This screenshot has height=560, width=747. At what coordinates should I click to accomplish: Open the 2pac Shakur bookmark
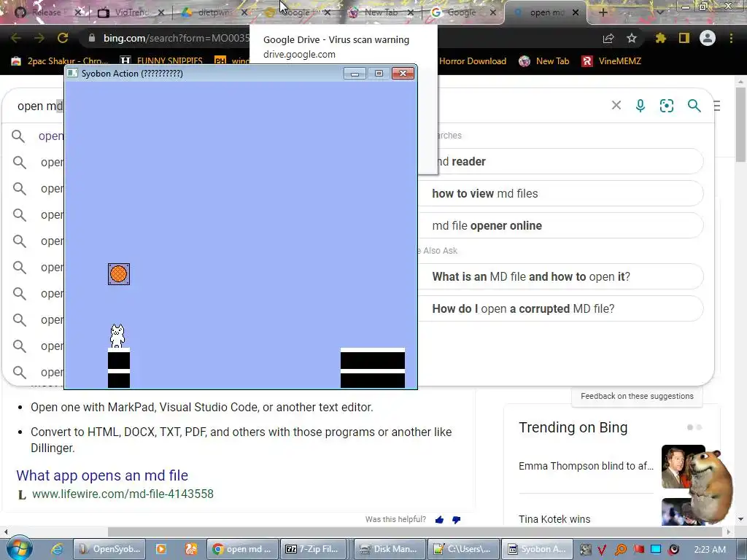(60, 61)
